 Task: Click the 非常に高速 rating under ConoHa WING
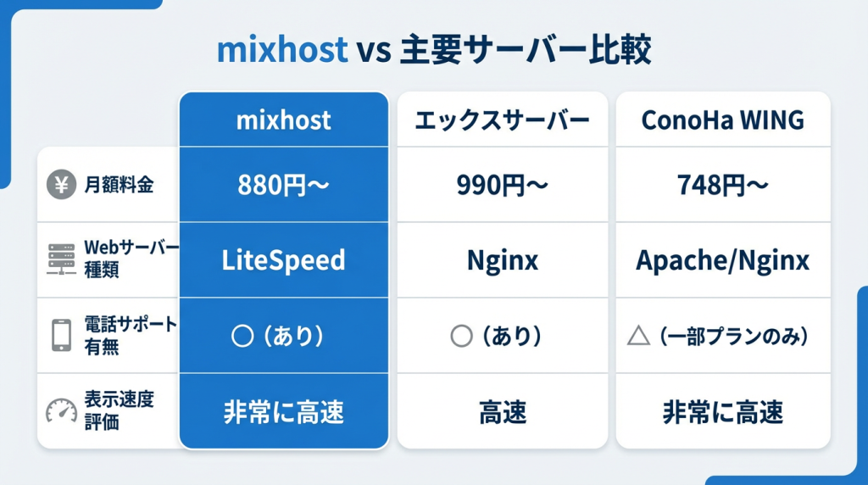(722, 412)
